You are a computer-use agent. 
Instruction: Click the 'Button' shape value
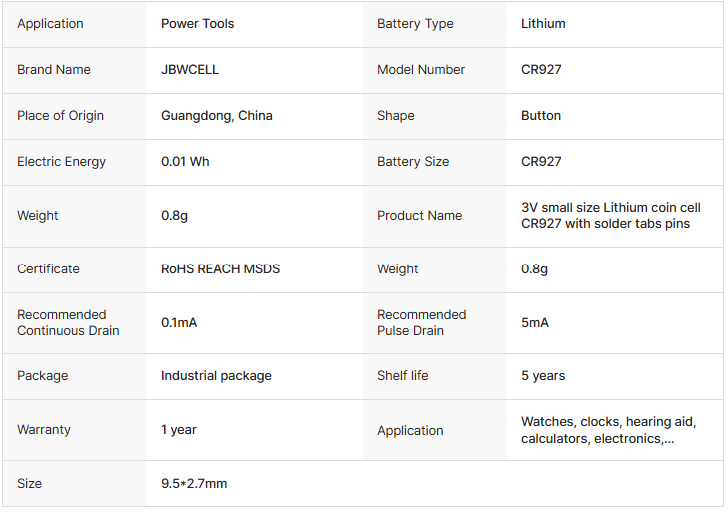click(x=541, y=116)
